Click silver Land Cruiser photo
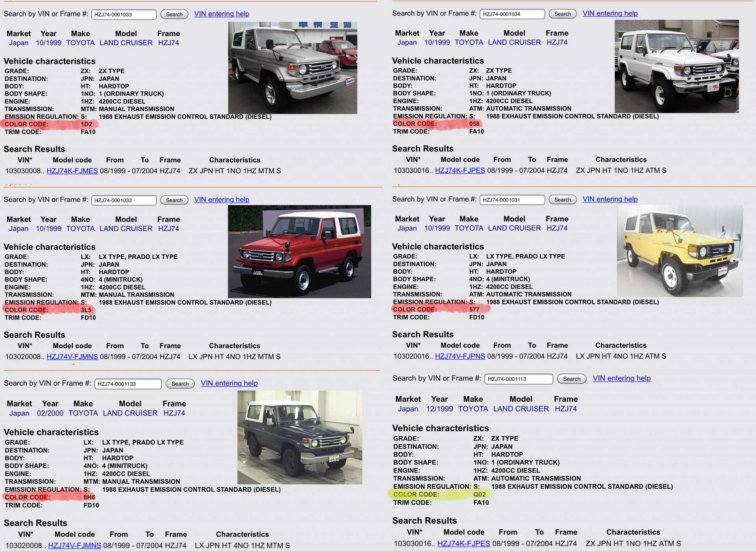This screenshot has width=756, height=551. point(293,68)
